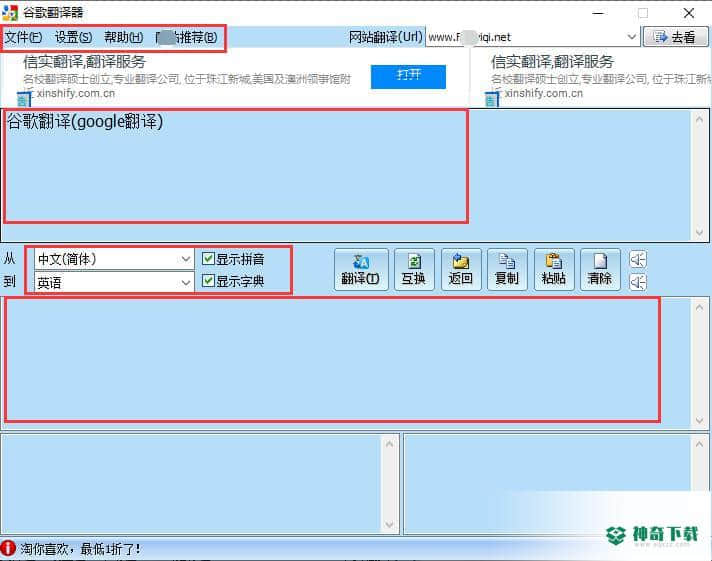Click the 返回 return button
The image size is (712, 561).
(x=461, y=269)
